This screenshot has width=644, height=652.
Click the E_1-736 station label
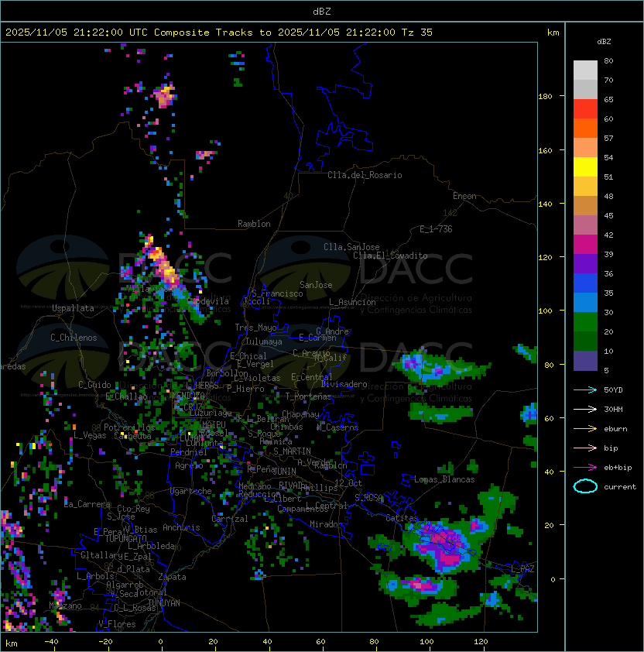436,229
